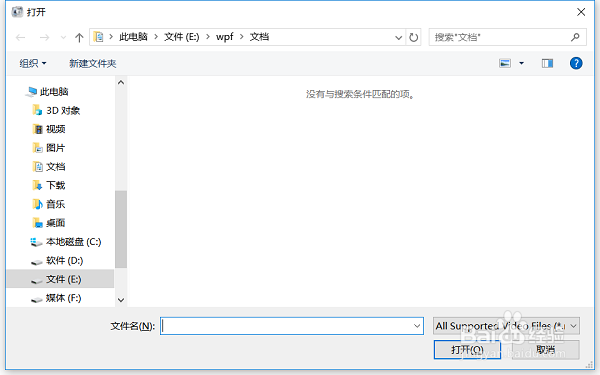Click the magnifier search icon

[575, 37]
